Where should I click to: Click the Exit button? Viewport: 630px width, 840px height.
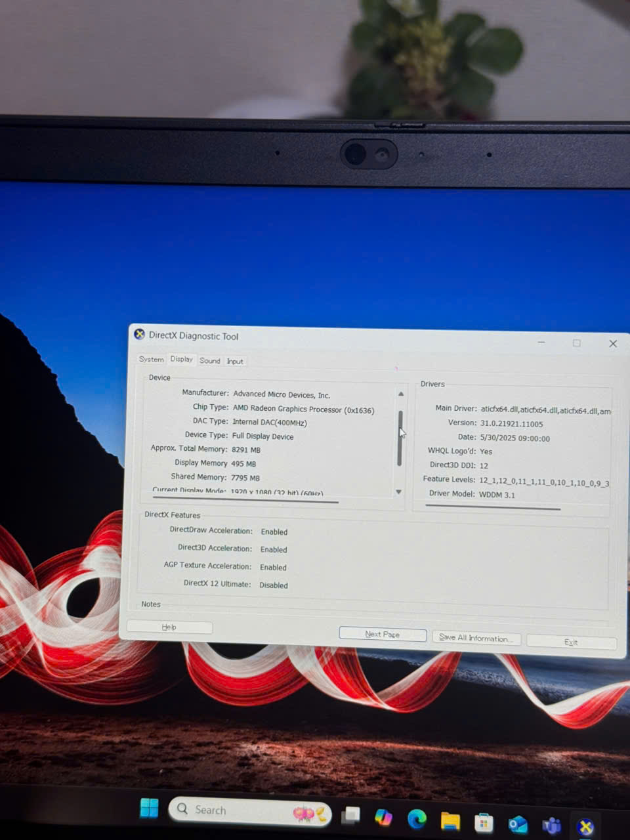click(x=571, y=642)
